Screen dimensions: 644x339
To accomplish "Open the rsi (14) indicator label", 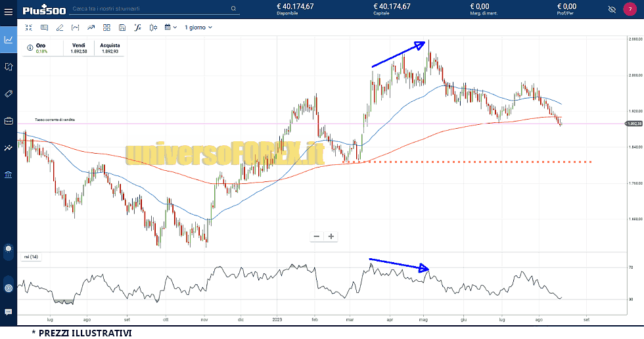I will [x=31, y=258].
